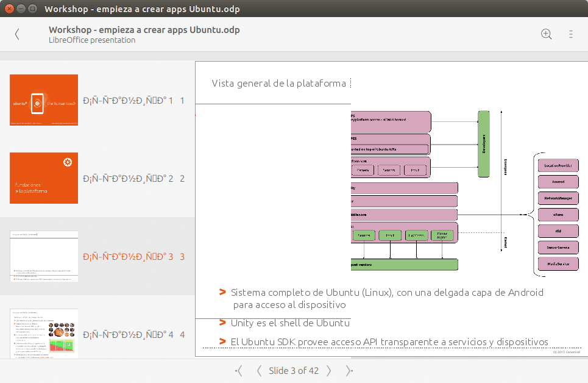Image resolution: width=588 pixels, height=383 pixels.
Task: Click the back arrow in the header
Action: pos(17,35)
